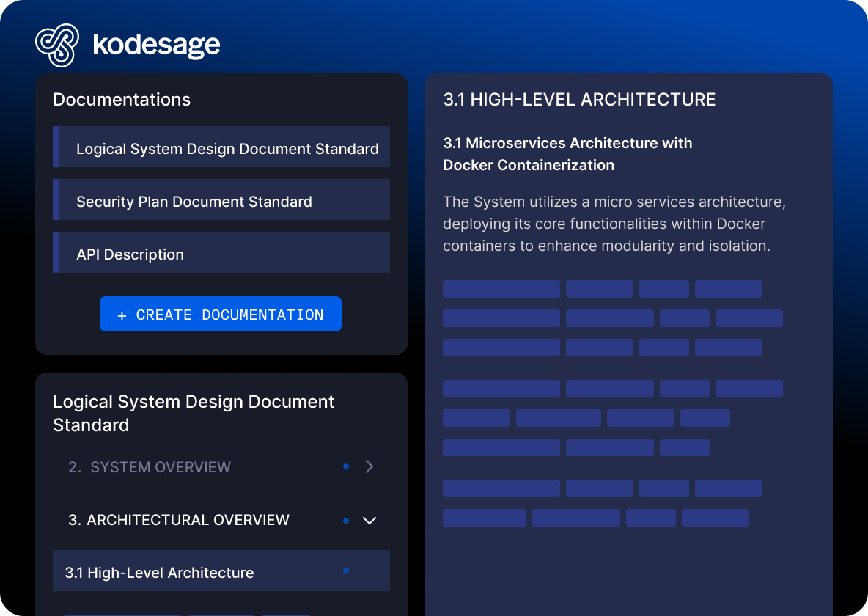The height and width of the screenshot is (616, 868).
Task: Click the blue accent bar on API Description
Action: tap(54, 252)
